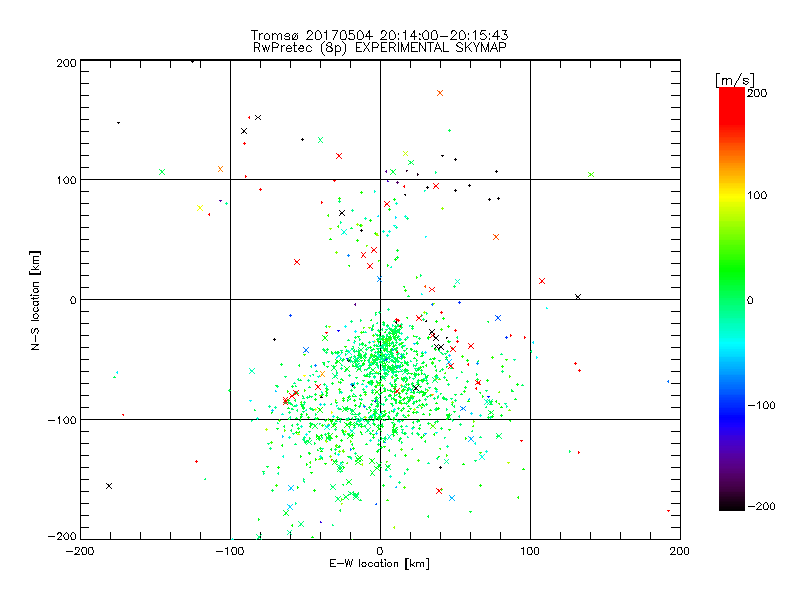Select the y-axis tick label '-200'
Screen dimensions: 800x600
(62, 536)
